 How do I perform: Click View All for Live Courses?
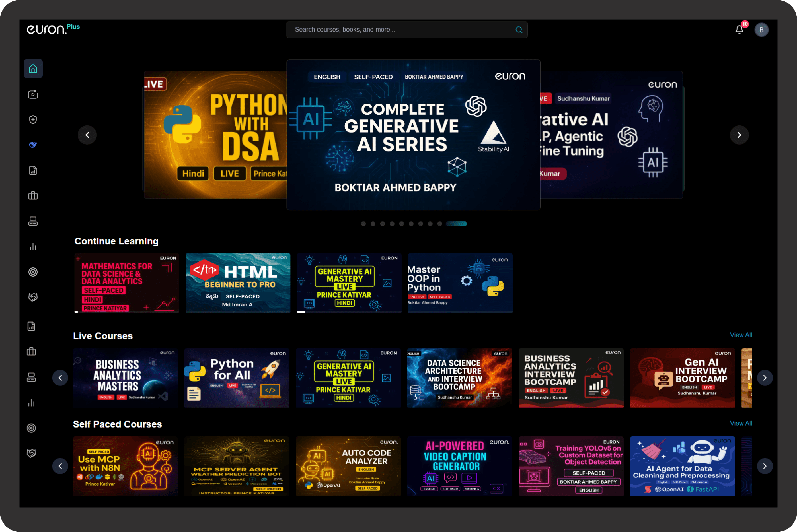pyautogui.click(x=741, y=335)
